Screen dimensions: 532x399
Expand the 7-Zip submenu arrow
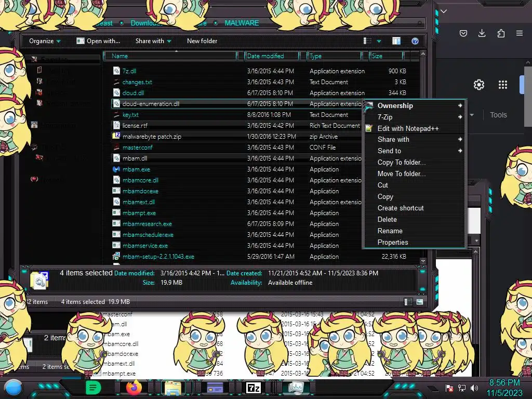(x=460, y=117)
